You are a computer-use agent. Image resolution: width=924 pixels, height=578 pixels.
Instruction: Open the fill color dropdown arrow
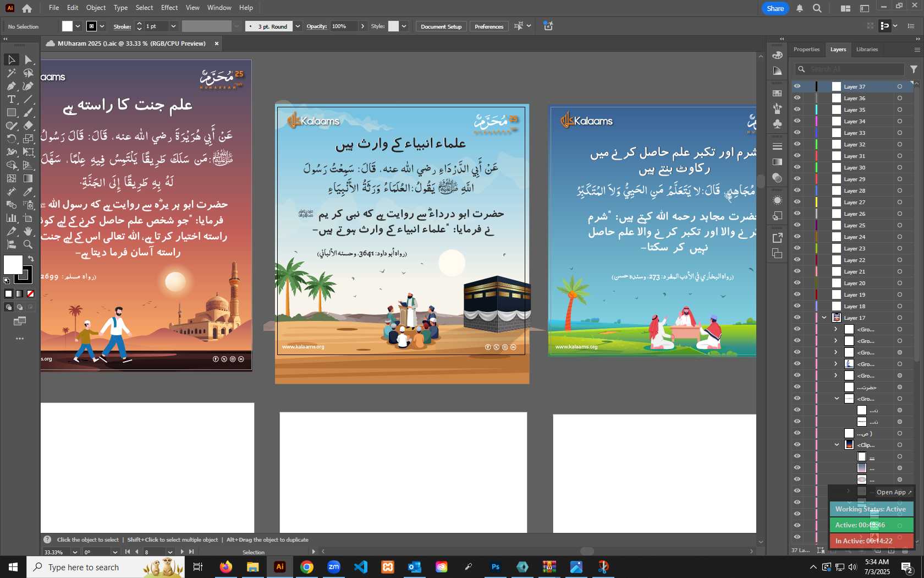(78, 26)
